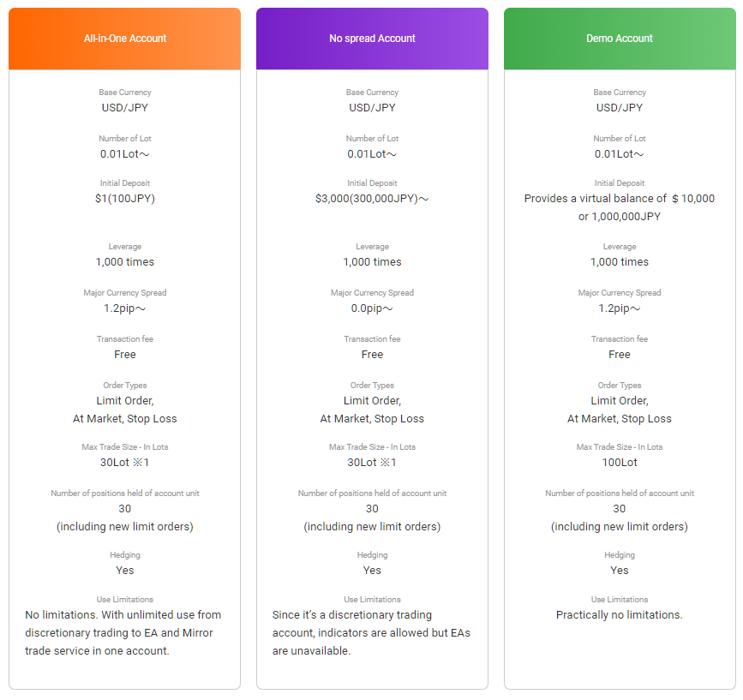The width and height of the screenshot is (743, 700).
Task: Click the $1(100JPY) initial deposit value
Action: pos(124,199)
